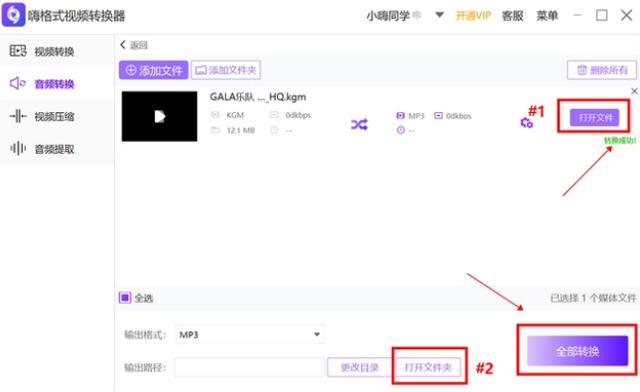This screenshot has width=640, height=392.
Task: Click the GALA乐队 ..._HQ.kgm file name
Action: (258, 97)
